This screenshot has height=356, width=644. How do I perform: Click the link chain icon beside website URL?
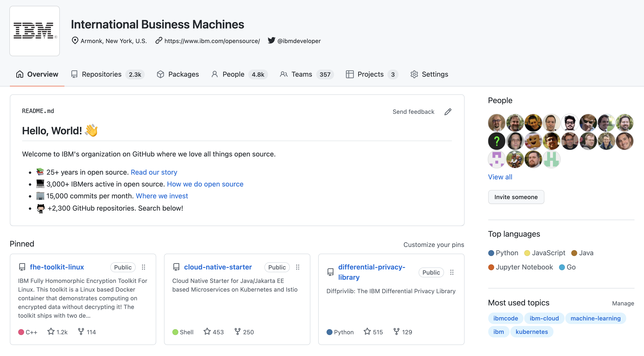point(159,41)
